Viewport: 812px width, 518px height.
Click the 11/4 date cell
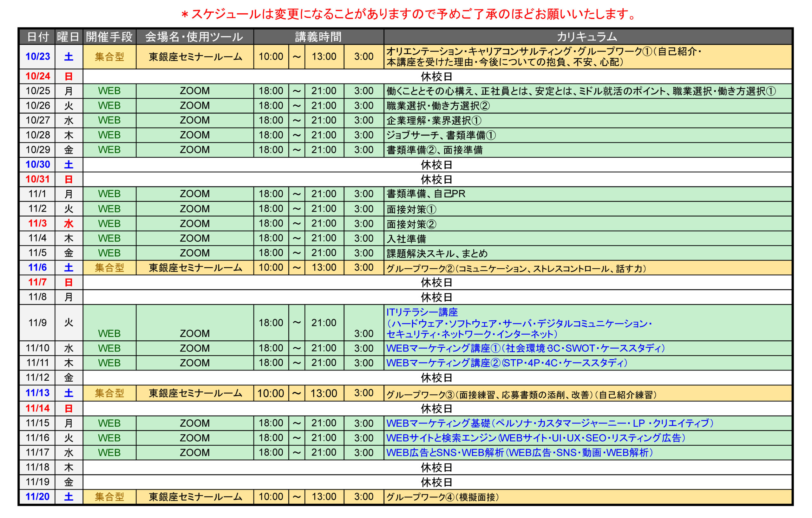pyautogui.click(x=37, y=239)
